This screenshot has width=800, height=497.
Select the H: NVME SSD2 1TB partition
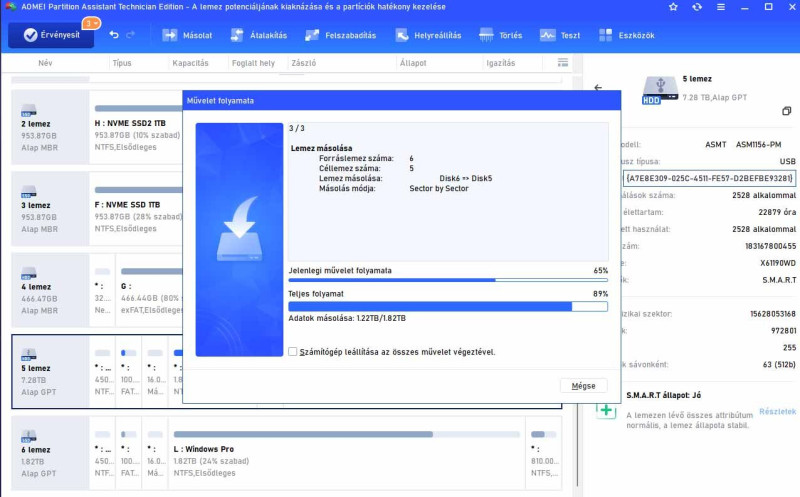[137, 127]
